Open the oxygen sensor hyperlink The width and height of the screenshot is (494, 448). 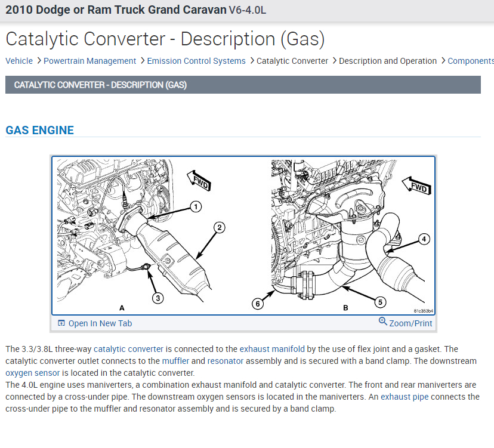pos(32,373)
